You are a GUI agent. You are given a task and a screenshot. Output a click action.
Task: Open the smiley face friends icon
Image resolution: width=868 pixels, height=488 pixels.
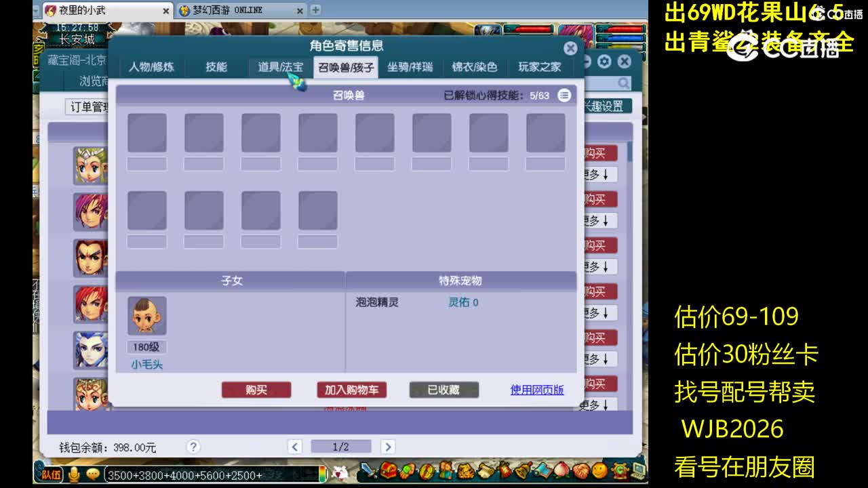tap(599, 470)
